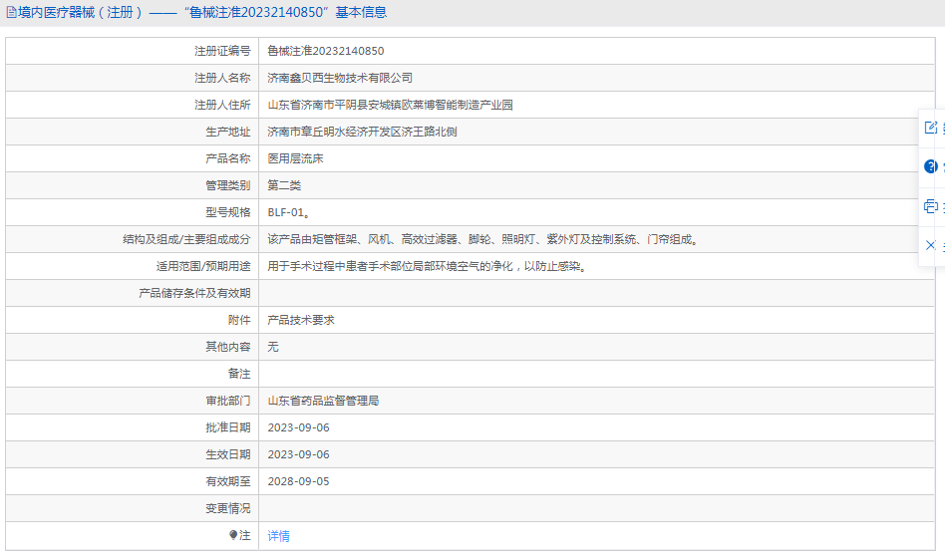Viewport: 945px width, 560px height.
Task: Click the 注册人住所 label
Action: [x=222, y=105]
